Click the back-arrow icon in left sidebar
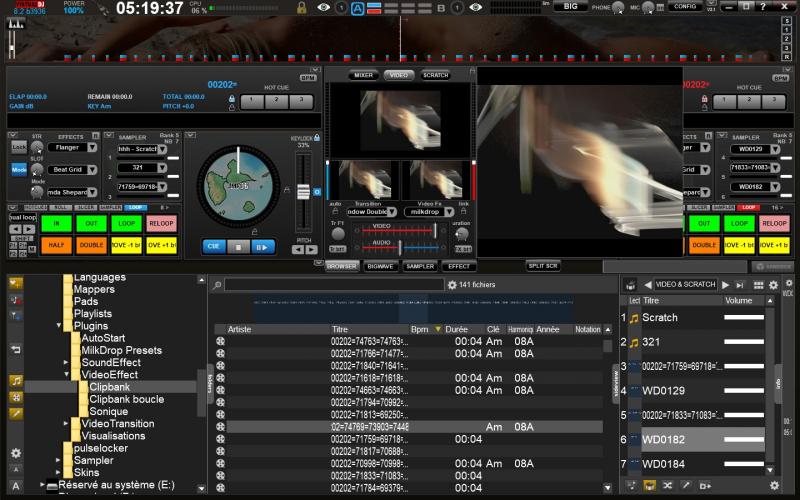 tap(16, 349)
